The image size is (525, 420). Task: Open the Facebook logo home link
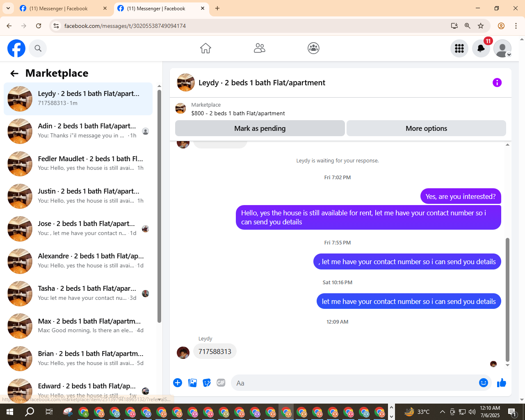tap(16, 48)
